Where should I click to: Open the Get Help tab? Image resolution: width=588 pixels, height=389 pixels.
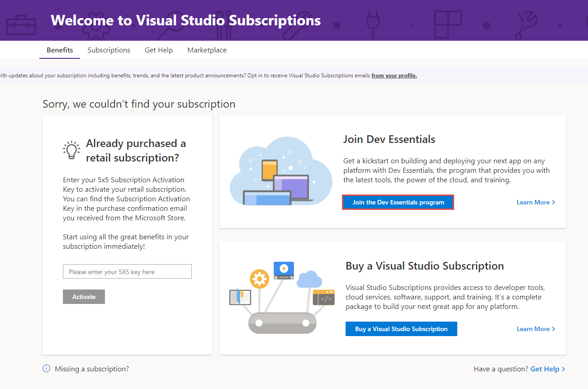click(x=159, y=50)
